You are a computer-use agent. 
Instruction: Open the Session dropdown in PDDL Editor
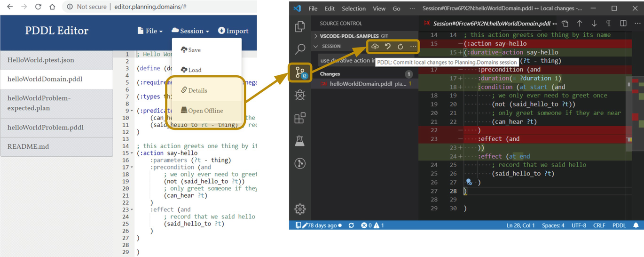tap(190, 31)
